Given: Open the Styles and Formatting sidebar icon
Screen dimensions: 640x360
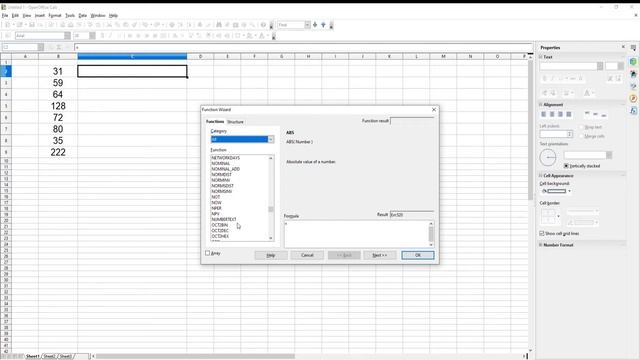Looking at the screenshot, I should (633, 74).
